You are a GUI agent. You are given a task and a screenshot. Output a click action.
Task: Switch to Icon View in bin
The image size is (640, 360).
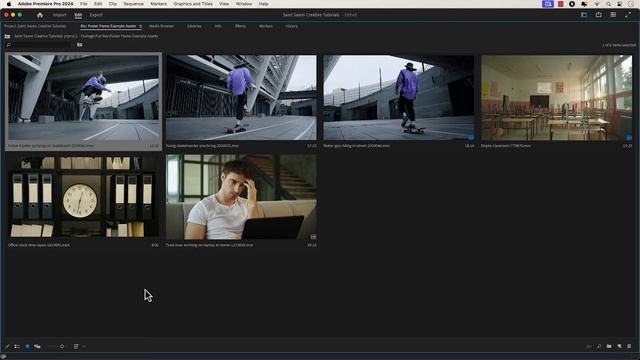pyautogui.click(x=27, y=346)
